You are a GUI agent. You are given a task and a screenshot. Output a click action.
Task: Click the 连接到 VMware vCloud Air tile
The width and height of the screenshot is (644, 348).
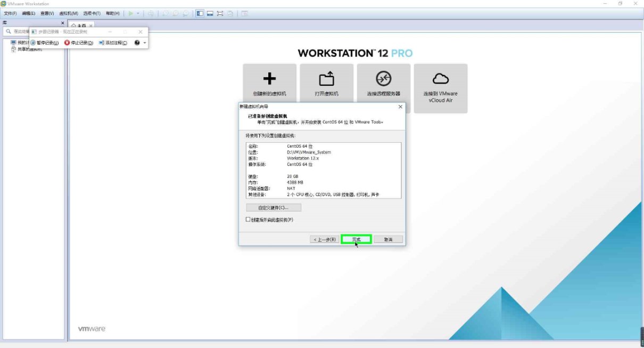(440, 88)
